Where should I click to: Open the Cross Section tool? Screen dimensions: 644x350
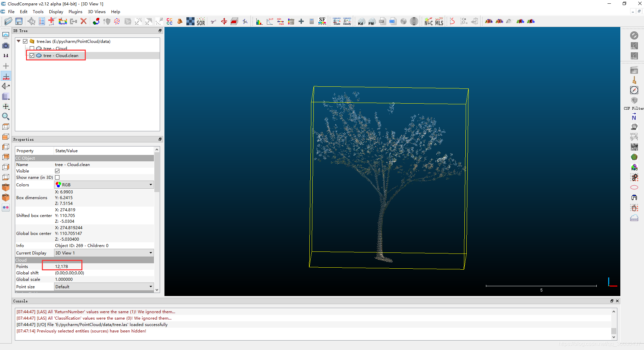point(234,22)
